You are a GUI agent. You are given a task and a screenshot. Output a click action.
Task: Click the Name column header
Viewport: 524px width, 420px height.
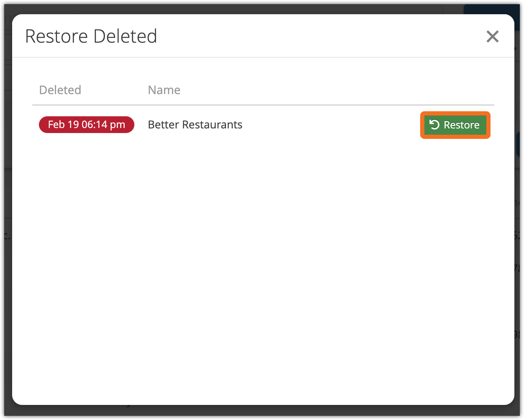click(x=164, y=90)
